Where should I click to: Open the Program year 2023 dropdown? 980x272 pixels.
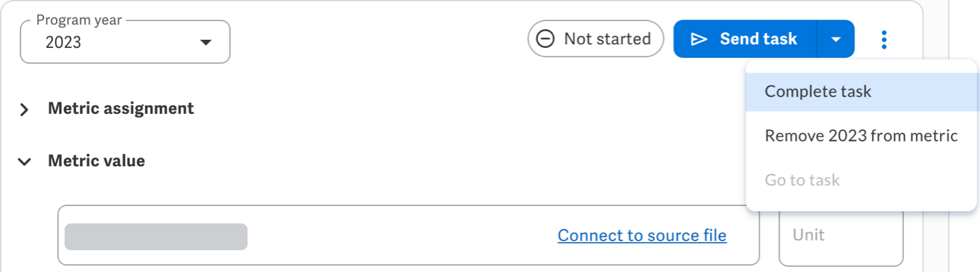(x=125, y=42)
